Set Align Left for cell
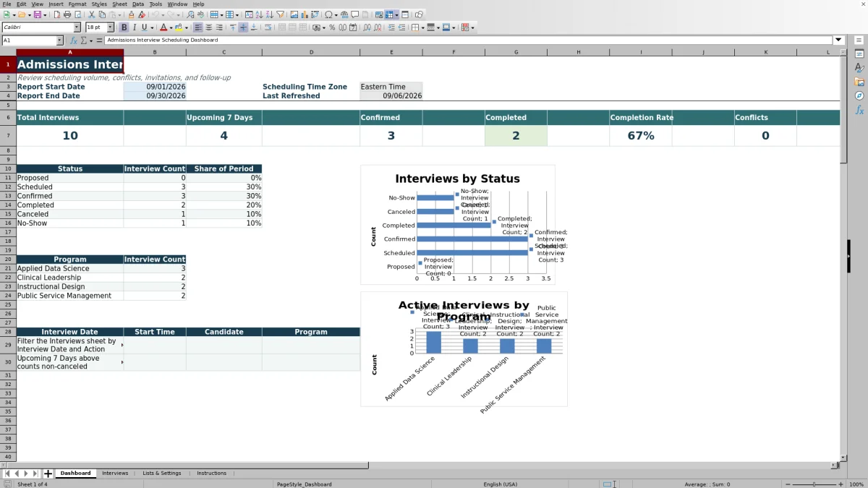The width and height of the screenshot is (868, 488). click(x=197, y=27)
